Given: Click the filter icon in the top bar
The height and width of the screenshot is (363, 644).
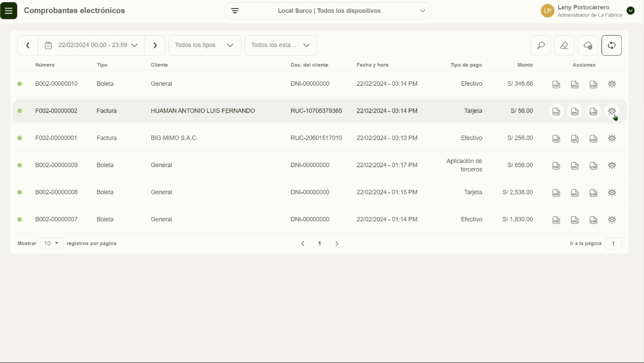Looking at the screenshot, I should pos(235,11).
